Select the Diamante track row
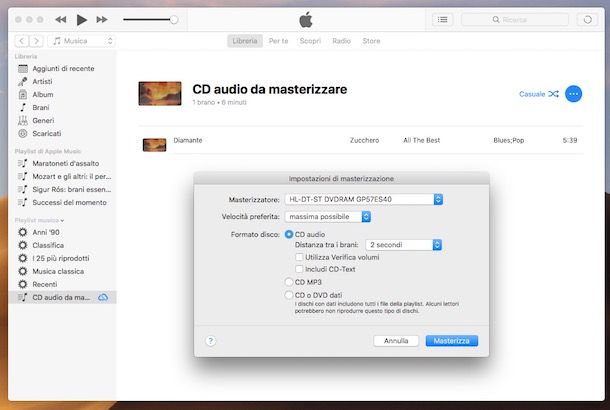The image size is (610, 410). 361,140
